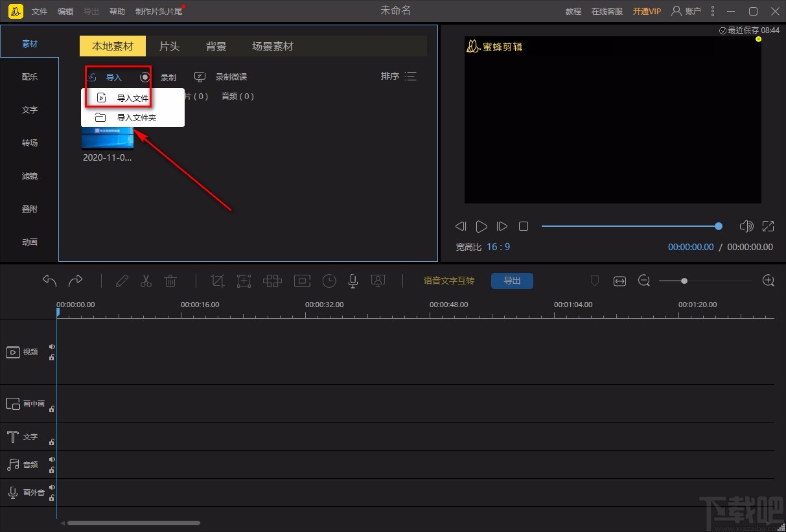Screen dimensions: 786x532
Task: Select the scissors split tool
Action: coord(146,281)
